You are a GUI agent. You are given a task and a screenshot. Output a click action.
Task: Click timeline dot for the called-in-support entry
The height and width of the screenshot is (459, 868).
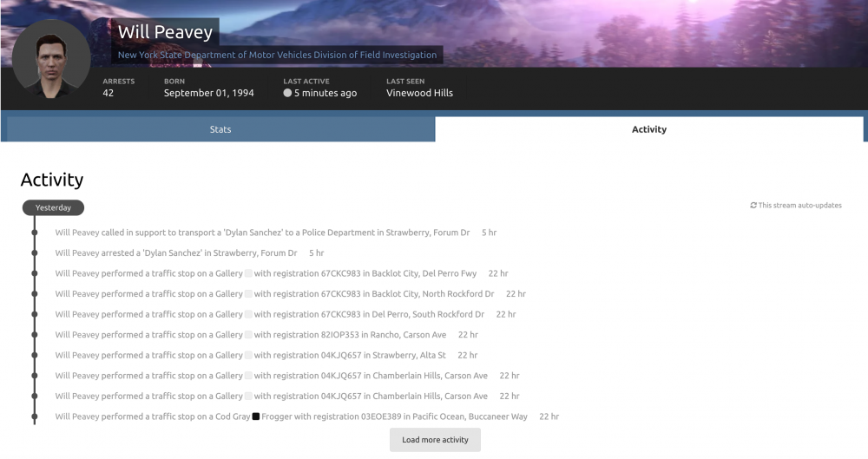pyautogui.click(x=35, y=233)
